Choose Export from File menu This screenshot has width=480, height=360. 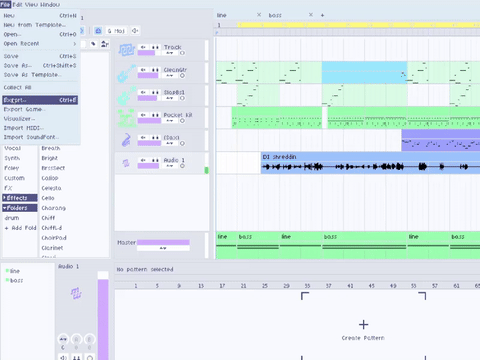(x=40, y=100)
